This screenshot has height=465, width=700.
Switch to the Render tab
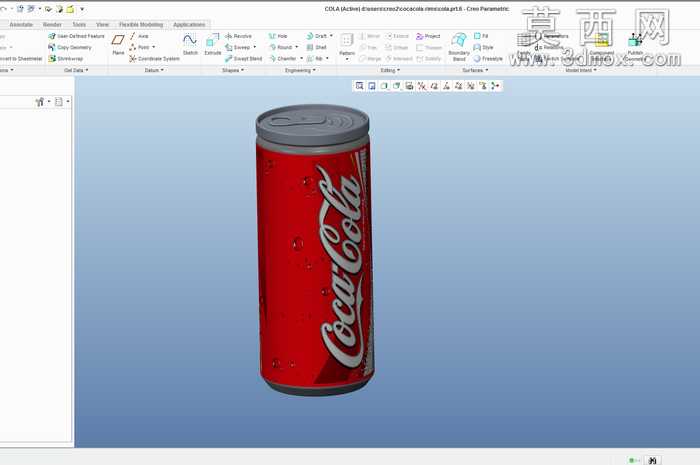tap(52, 25)
